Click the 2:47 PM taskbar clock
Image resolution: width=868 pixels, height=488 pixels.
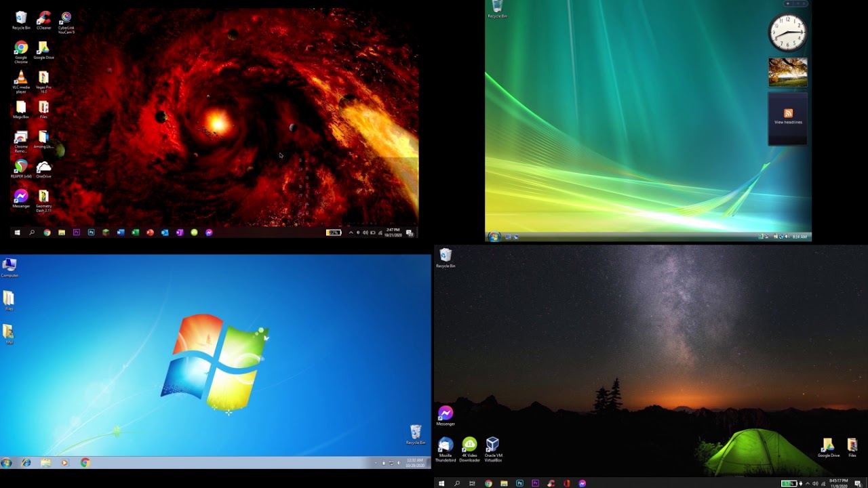[393, 232]
